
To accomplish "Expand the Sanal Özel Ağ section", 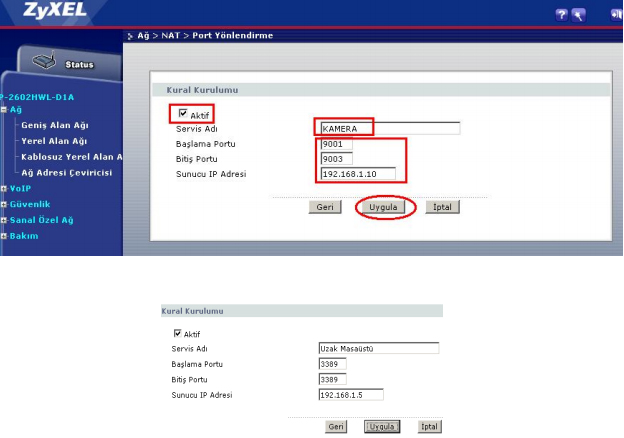I will [5, 219].
